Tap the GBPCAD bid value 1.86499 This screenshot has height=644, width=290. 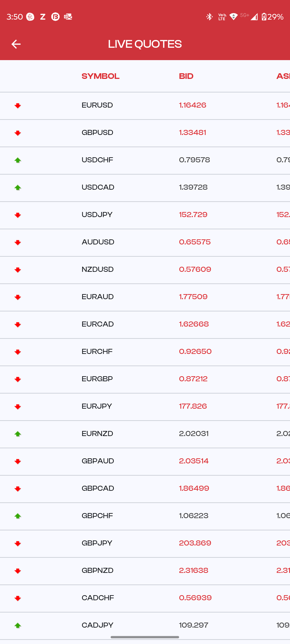[x=194, y=488]
